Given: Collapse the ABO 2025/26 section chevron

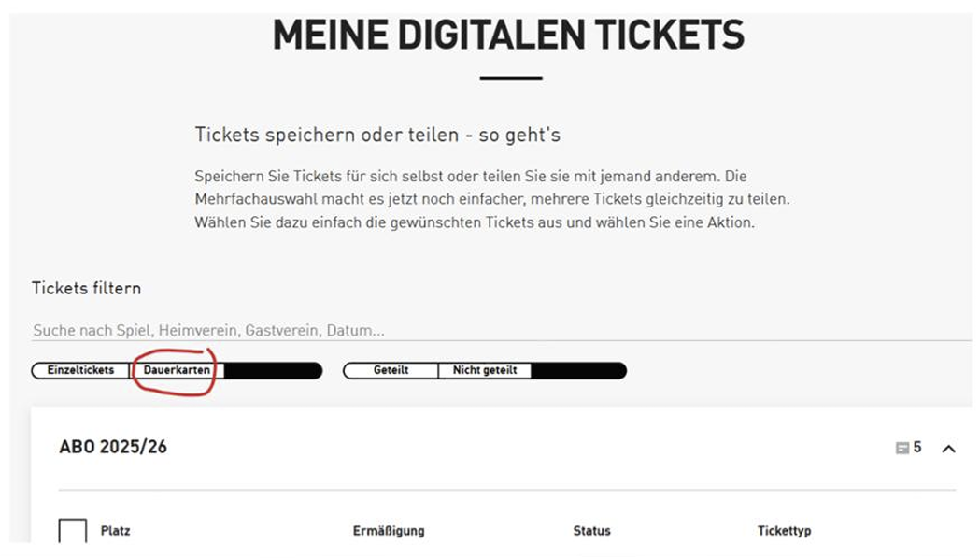Looking at the screenshot, I should [x=948, y=449].
